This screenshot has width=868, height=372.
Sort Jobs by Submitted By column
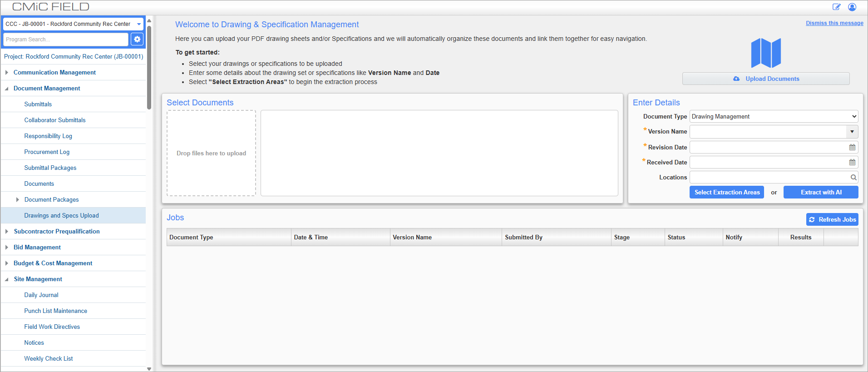pos(557,237)
